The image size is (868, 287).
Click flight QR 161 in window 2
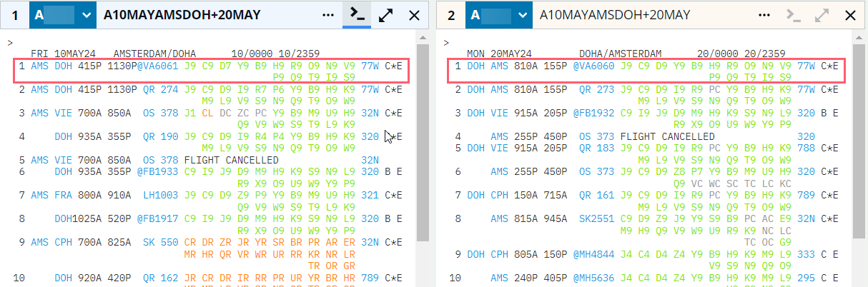tap(596, 195)
